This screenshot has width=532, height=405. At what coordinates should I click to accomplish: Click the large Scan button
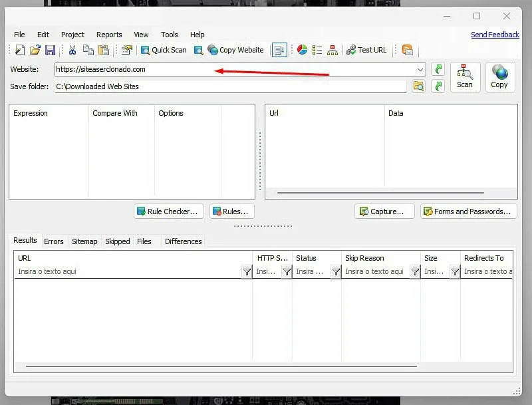(x=465, y=77)
